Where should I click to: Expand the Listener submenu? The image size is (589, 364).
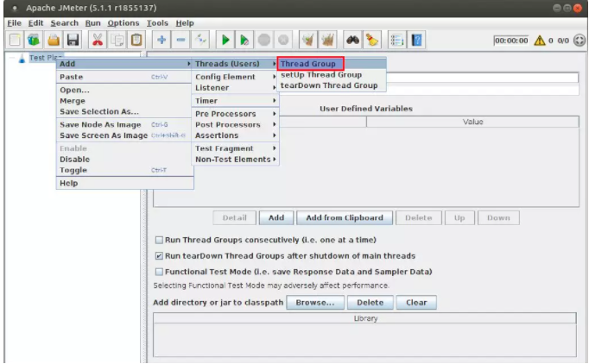tap(235, 88)
